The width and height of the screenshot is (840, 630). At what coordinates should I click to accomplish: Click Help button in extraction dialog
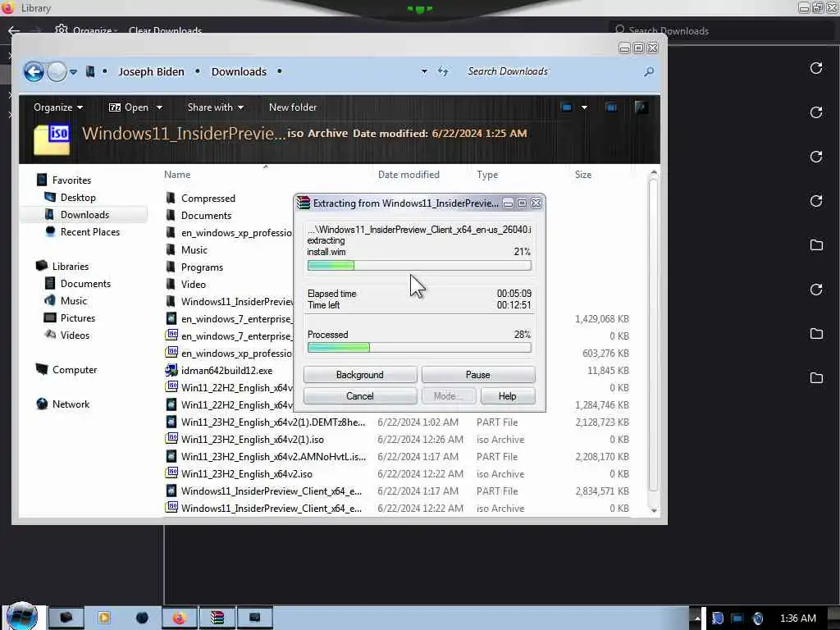[507, 396]
